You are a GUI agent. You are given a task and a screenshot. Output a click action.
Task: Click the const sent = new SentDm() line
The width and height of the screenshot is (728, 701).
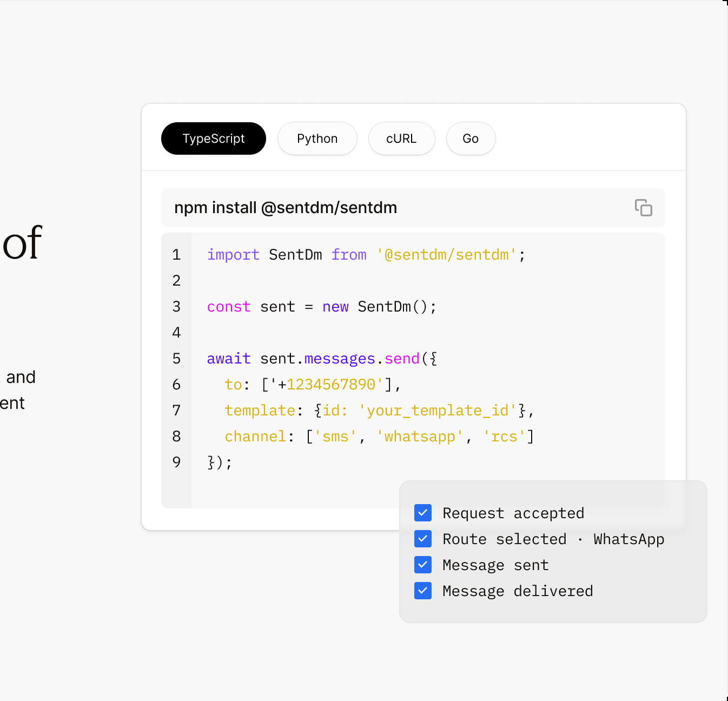pos(322,307)
